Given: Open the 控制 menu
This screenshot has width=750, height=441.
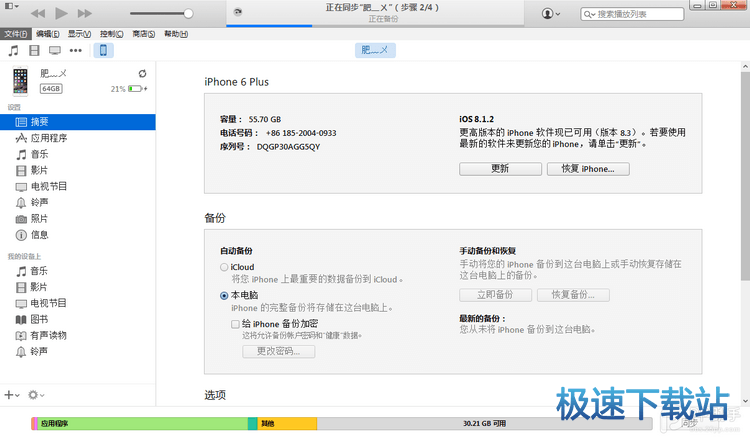Looking at the screenshot, I should coord(111,34).
